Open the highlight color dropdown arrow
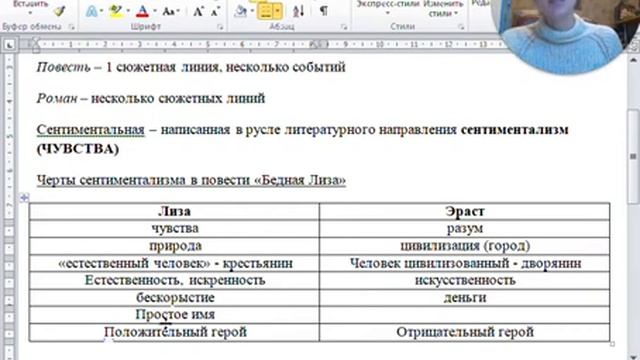640x360 pixels. (x=128, y=11)
